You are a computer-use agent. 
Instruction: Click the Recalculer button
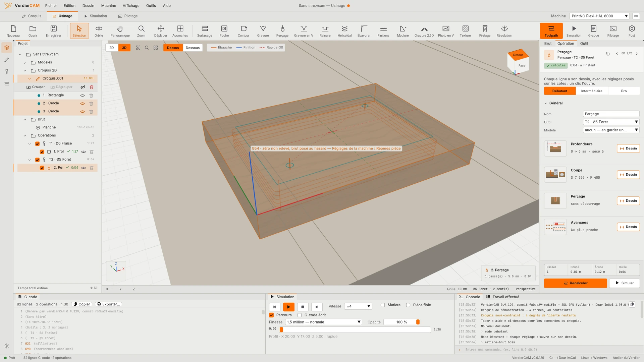pos(575,283)
